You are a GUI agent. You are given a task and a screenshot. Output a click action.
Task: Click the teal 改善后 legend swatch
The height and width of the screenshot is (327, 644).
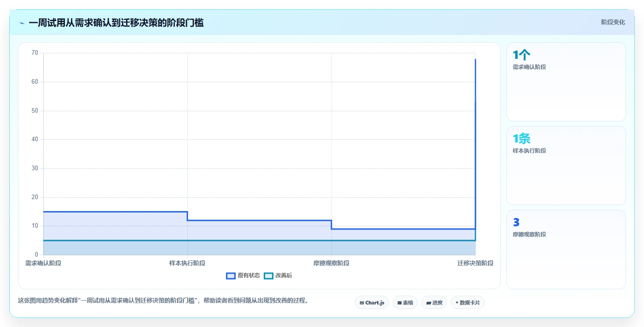[268, 275]
